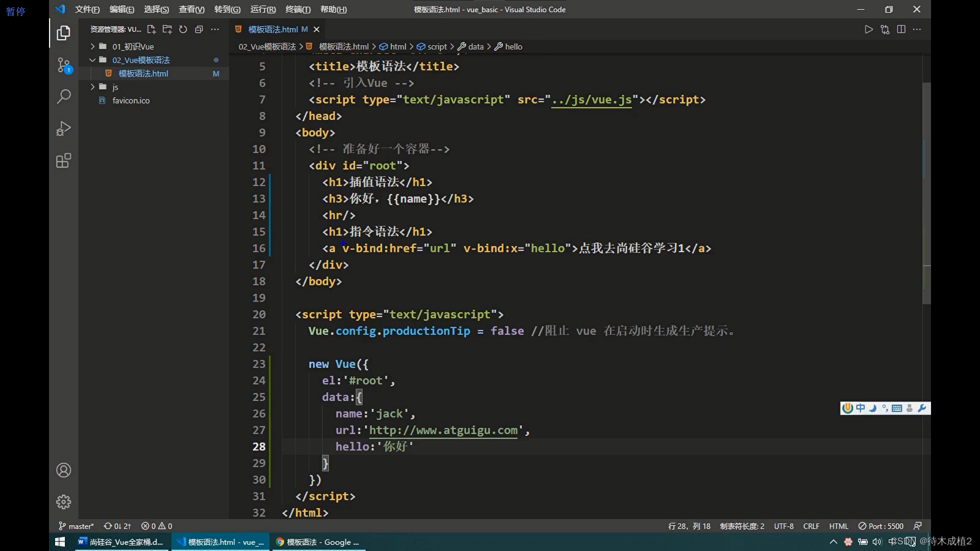The image size is (980, 551).
Task: Open Run and Debug view
Action: click(63, 129)
